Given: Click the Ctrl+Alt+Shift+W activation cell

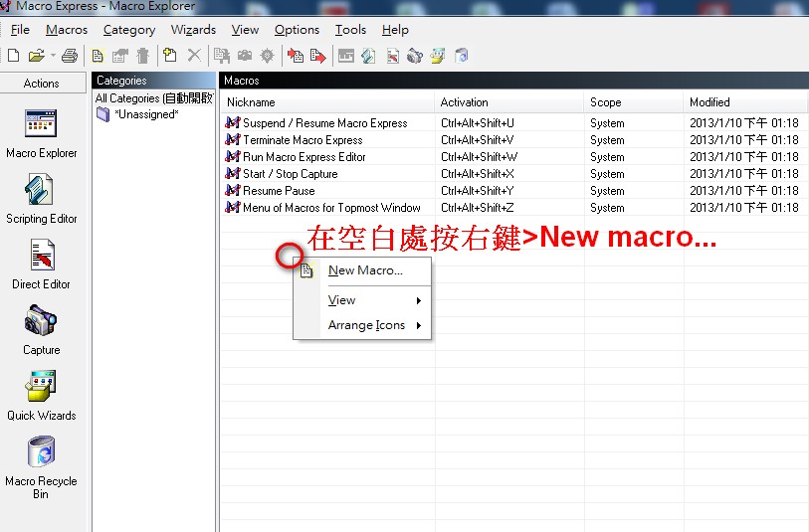Looking at the screenshot, I should [x=480, y=157].
